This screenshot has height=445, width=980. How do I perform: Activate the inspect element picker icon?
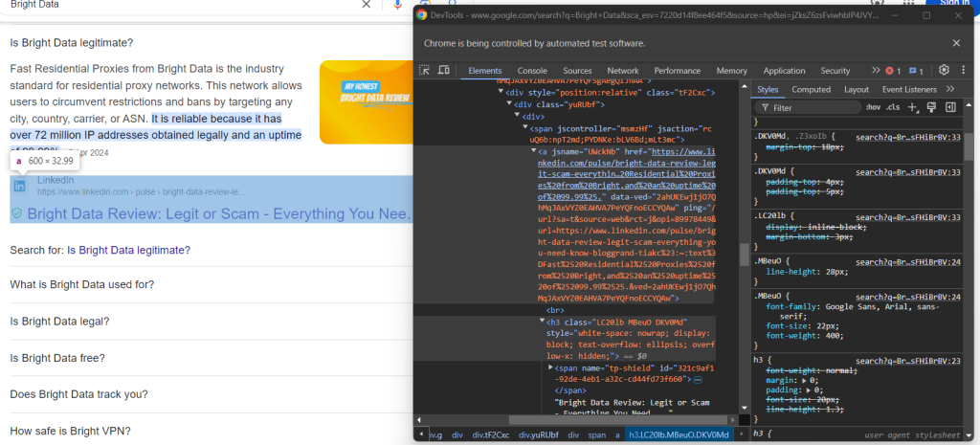pos(424,71)
